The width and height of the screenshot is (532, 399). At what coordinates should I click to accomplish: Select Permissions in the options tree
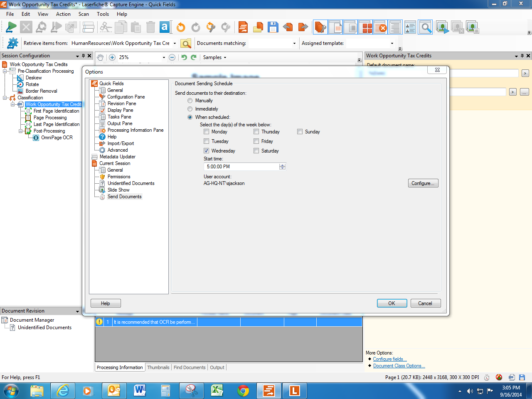(119, 177)
